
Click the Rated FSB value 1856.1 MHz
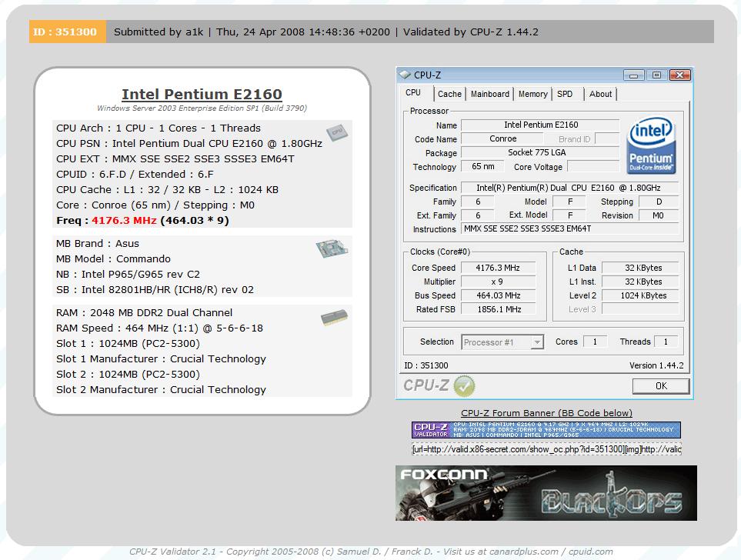[498, 309]
